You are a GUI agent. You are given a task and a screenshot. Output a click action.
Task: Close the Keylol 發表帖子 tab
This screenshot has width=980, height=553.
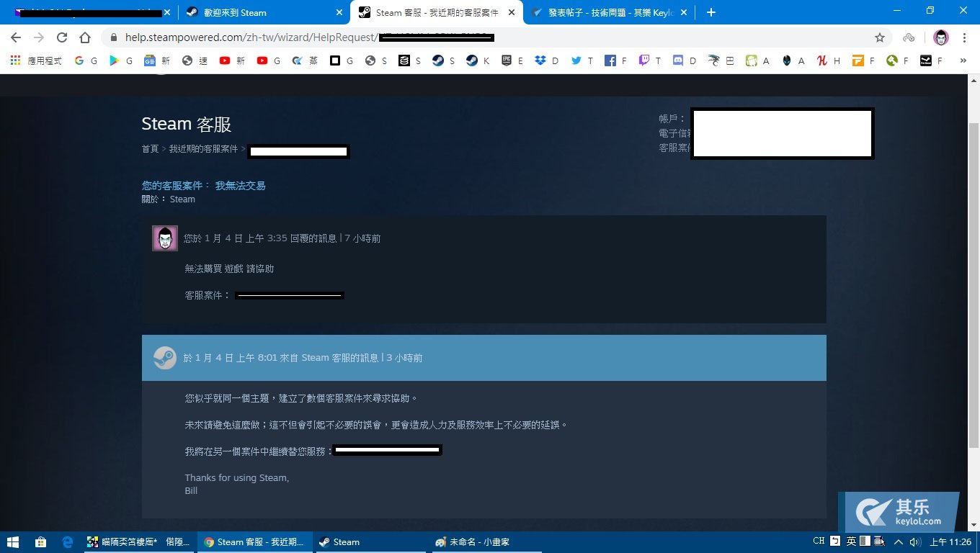683,12
